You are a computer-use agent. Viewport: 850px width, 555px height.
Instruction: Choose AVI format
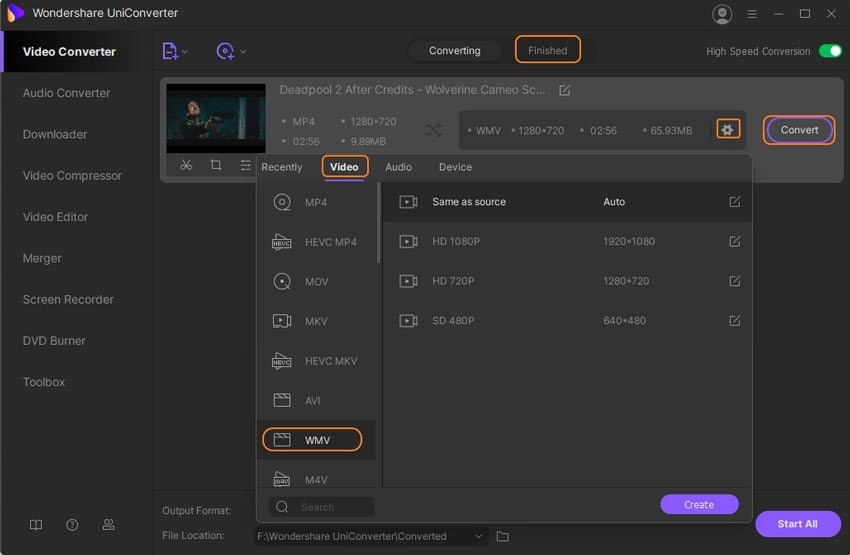317,400
